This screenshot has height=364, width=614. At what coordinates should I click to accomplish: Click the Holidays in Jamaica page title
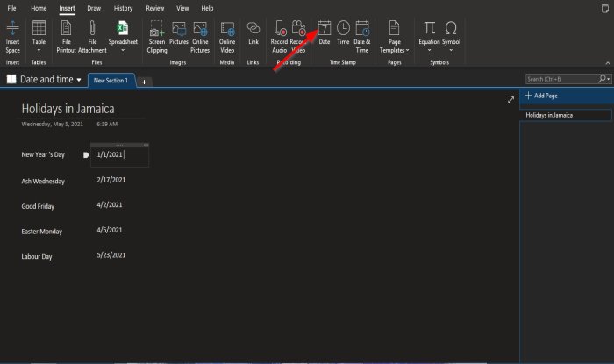(x=68, y=109)
